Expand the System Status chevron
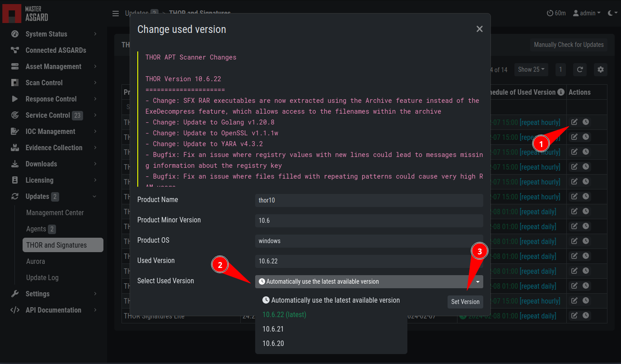 95,34
